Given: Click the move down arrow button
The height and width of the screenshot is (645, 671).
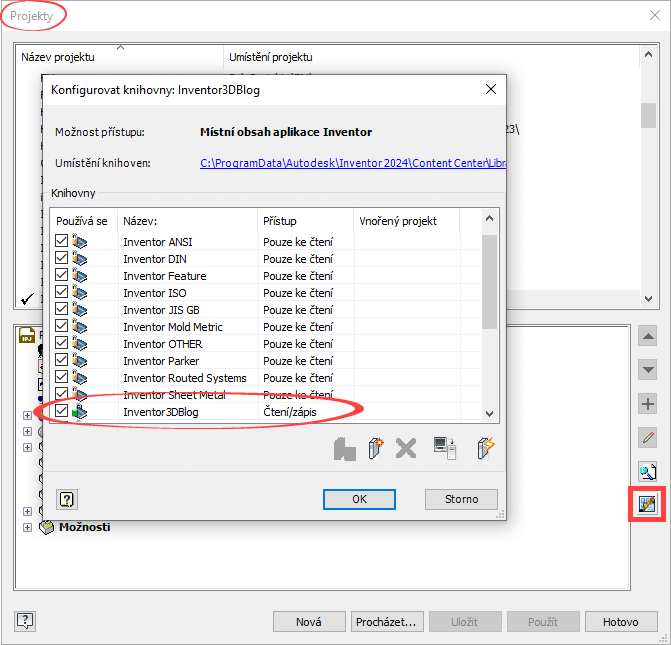Looking at the screenshot, I should [x=647, y=369].
